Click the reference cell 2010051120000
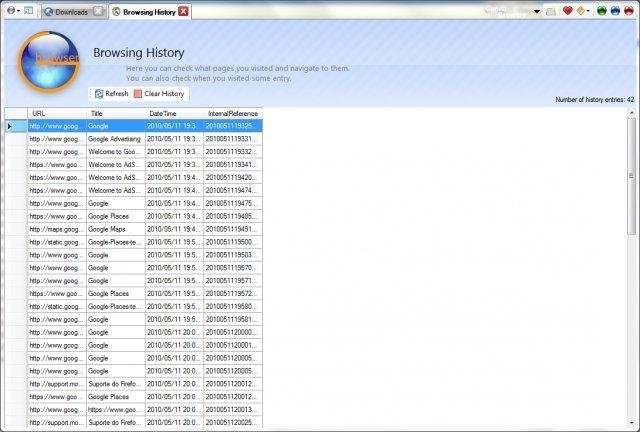 click(233, 333)
